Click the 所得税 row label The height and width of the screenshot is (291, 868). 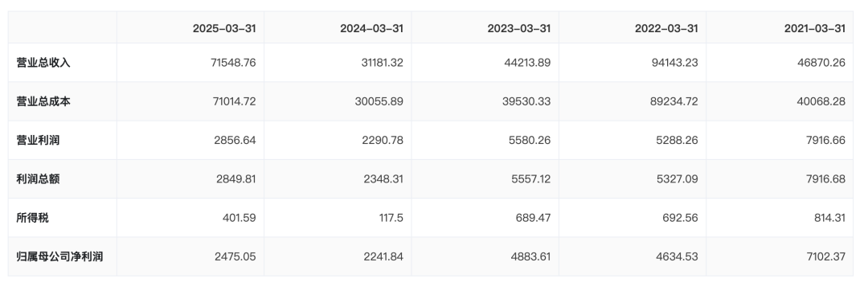[33, 217]
